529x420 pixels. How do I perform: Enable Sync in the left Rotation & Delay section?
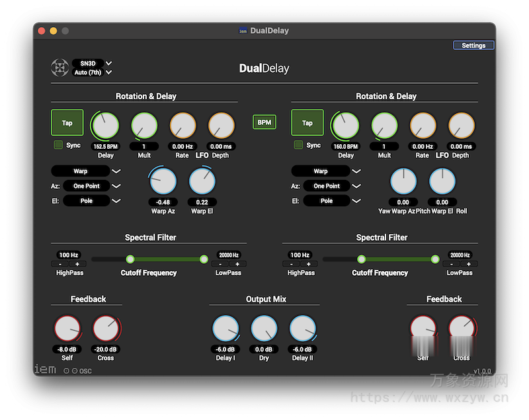(x=57, y=145)
